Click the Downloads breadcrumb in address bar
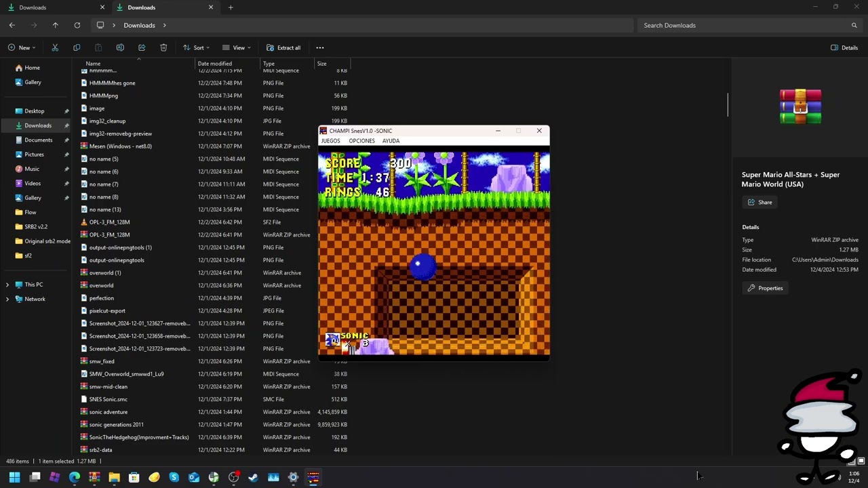This screenshot has height=488, width=868. pos(140,25)
